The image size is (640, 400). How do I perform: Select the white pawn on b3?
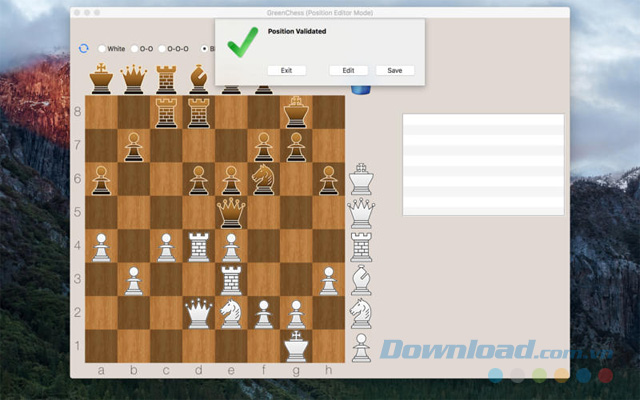133,281
